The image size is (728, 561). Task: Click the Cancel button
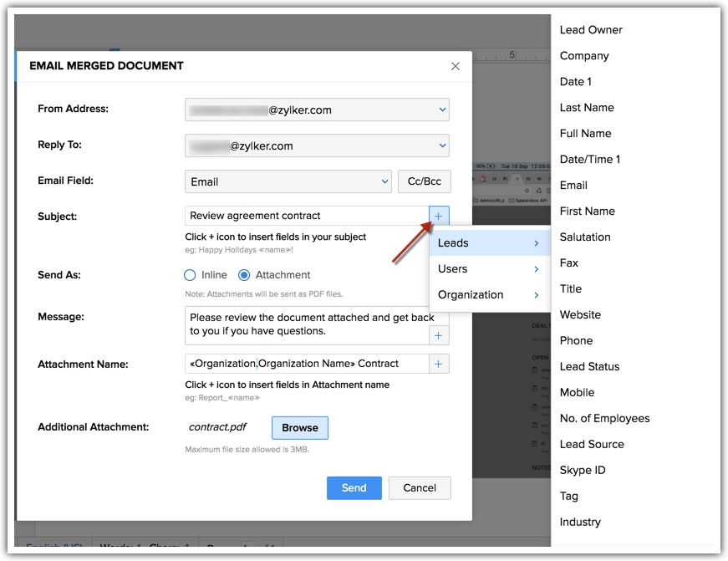pyautogui.click(x=420, y=488)
